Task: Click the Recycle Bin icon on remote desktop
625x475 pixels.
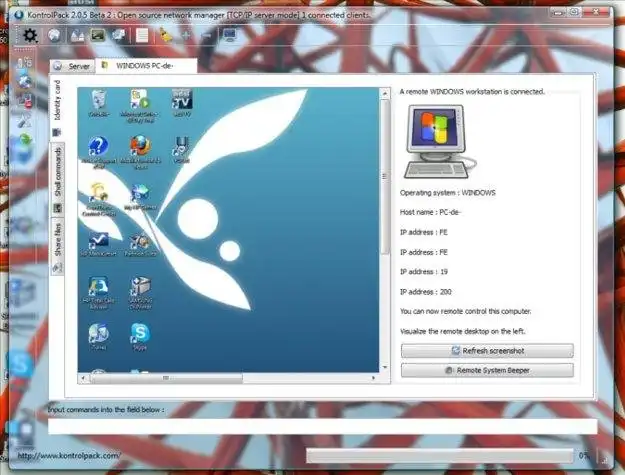Action: click(98, 100)
